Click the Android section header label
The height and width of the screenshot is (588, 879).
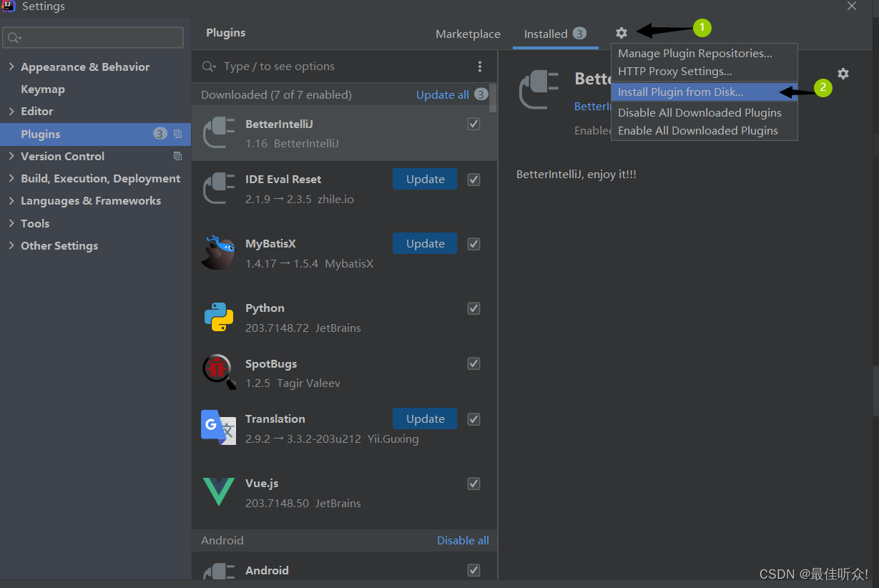222,540
